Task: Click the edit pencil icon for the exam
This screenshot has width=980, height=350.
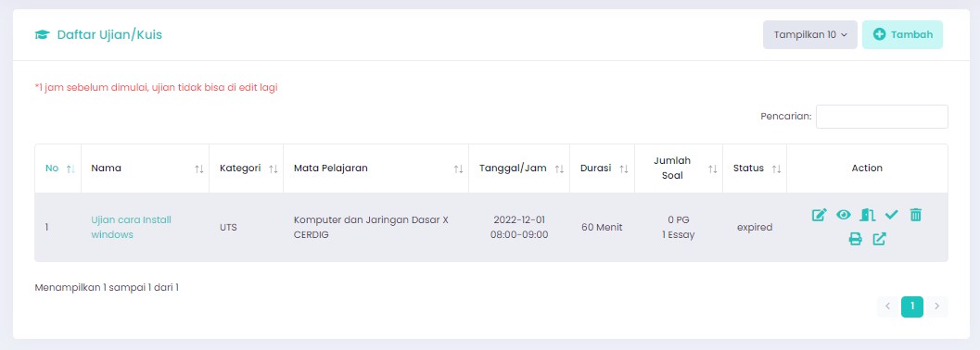Action: (819, 215)
